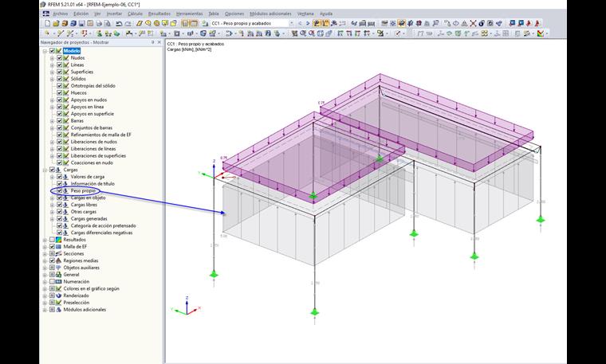Viewport: 606px width, 364px height.
Task: Uncheck the Cargas checkbox
Action: click(52, 170)
